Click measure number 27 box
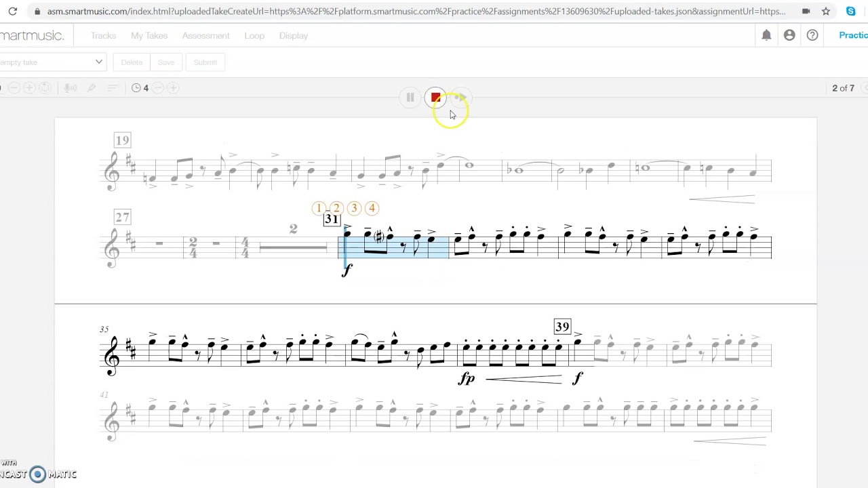Viewport: 868px width, 488px height. (x=122, y=217)
